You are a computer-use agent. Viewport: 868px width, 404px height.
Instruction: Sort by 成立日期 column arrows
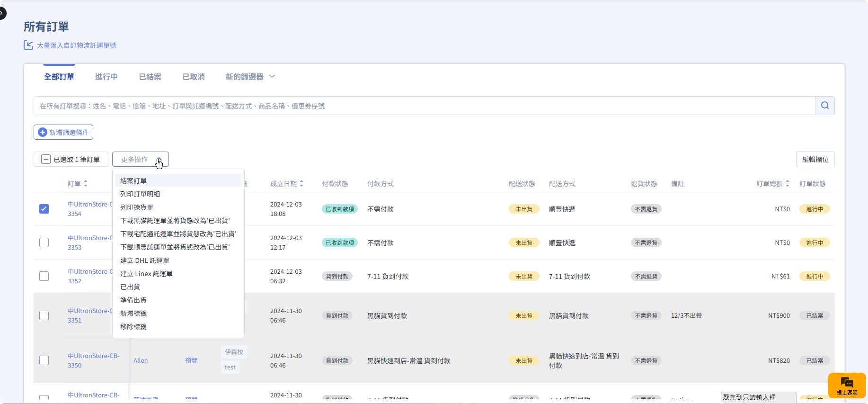coord(301,183)
